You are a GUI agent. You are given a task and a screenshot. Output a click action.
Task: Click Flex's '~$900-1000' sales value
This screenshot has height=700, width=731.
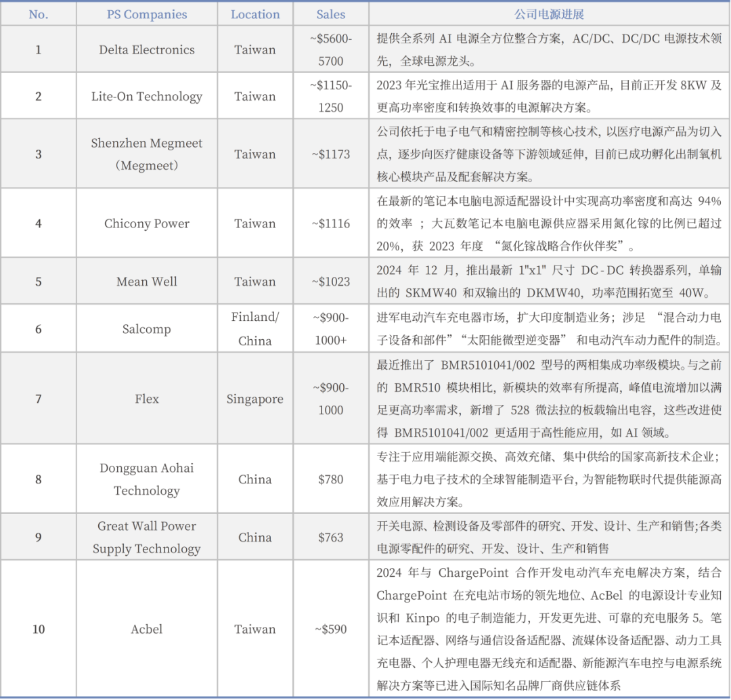pyautogui.click(x=330, y=399)
